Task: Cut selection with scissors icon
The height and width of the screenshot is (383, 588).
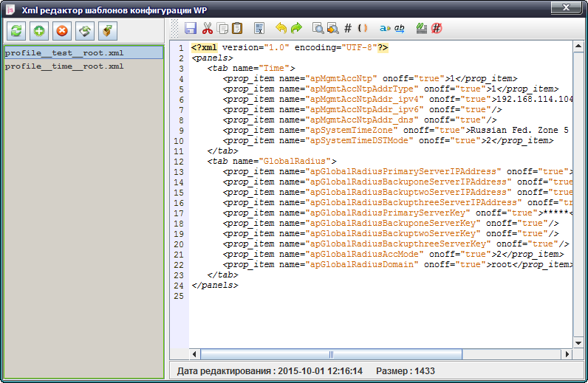Action: pyautogui.click(x=207, y=28)
